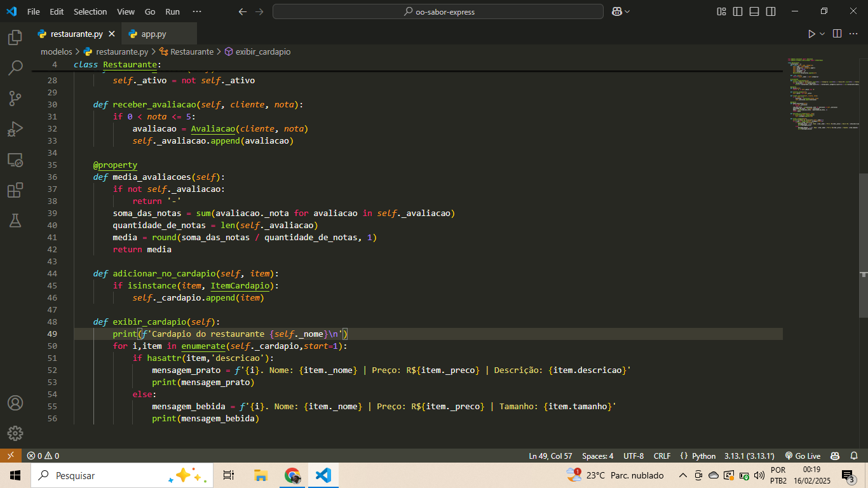
Task: Click Go Live in status bar
Action: [803, 456]
